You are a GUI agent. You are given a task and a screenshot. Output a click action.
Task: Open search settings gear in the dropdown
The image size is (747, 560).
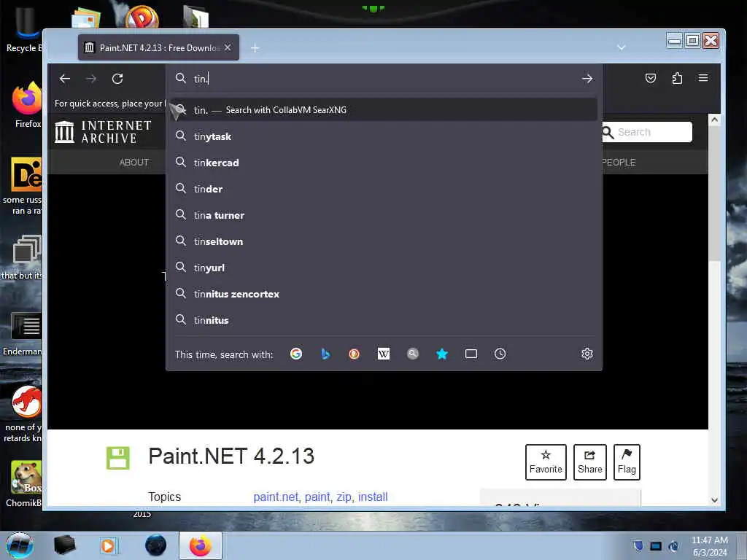[x=587, y=354]
